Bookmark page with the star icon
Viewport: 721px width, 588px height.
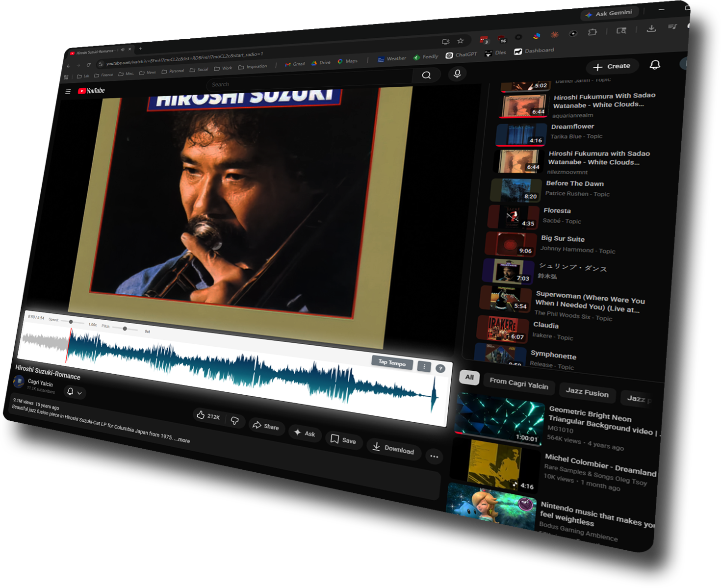pyautogui.click(x=460, y=41)
